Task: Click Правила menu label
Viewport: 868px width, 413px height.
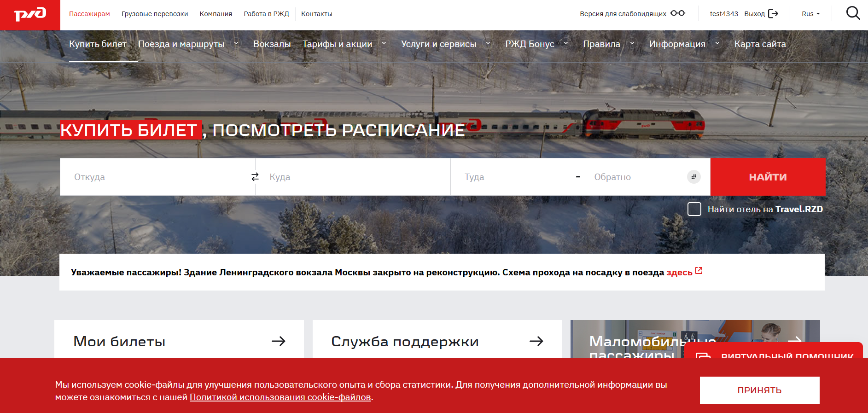Action: 602,44
